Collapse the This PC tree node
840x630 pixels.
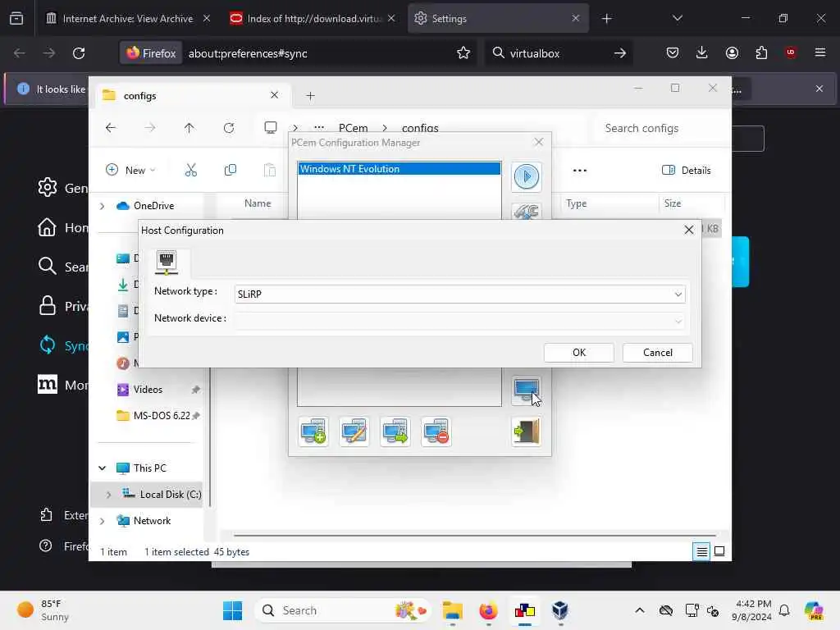click(102, 468)
